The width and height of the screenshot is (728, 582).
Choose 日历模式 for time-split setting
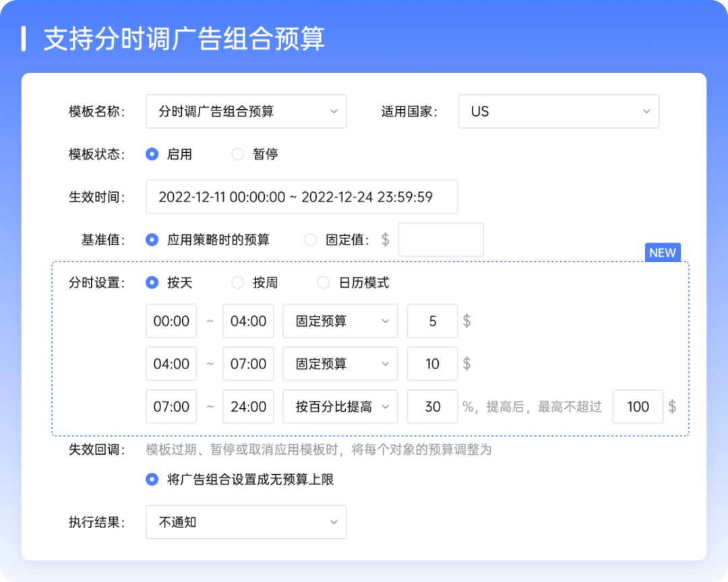(x=324, y=283)
